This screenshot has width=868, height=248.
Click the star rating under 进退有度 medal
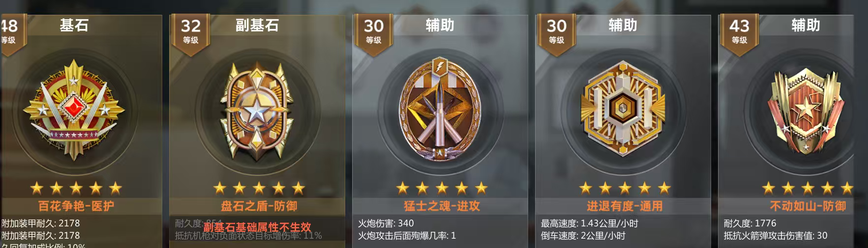coord(625,188)
